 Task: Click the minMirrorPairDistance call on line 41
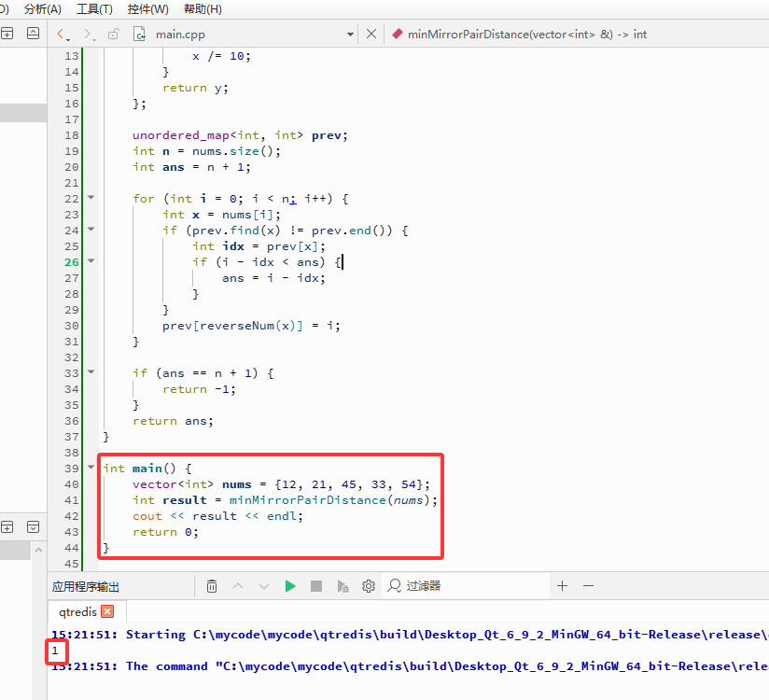click(307, 500)
